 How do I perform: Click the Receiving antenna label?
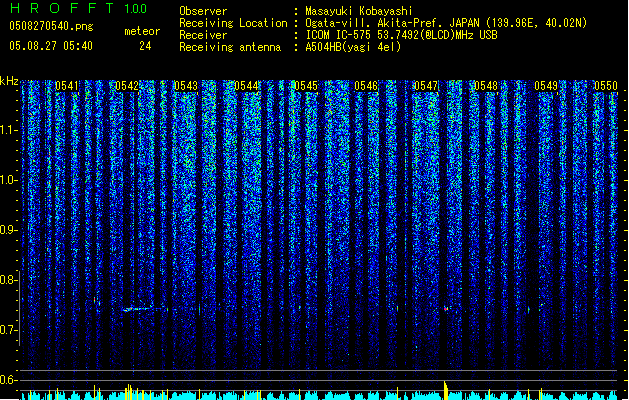coord(230,47)
